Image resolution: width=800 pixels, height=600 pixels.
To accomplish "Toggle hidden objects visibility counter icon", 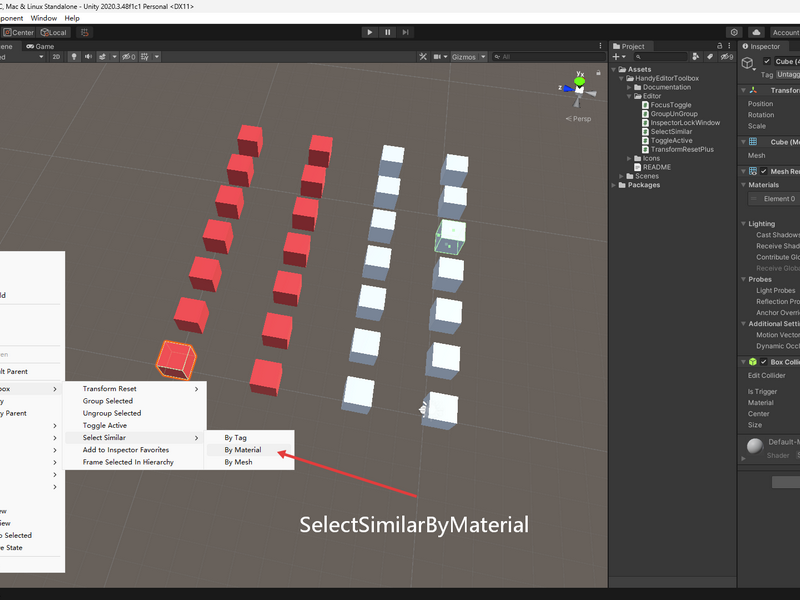I will tap(128, 57).
